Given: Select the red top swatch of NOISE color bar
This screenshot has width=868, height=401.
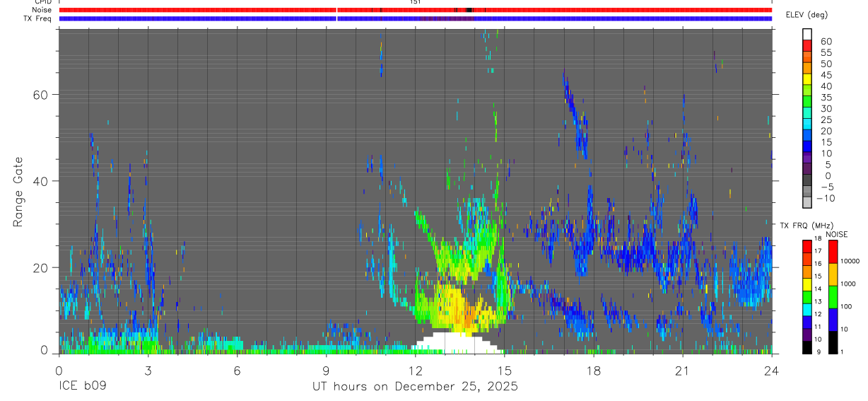Looking at the screenshot, I should (x=833, y=251).
